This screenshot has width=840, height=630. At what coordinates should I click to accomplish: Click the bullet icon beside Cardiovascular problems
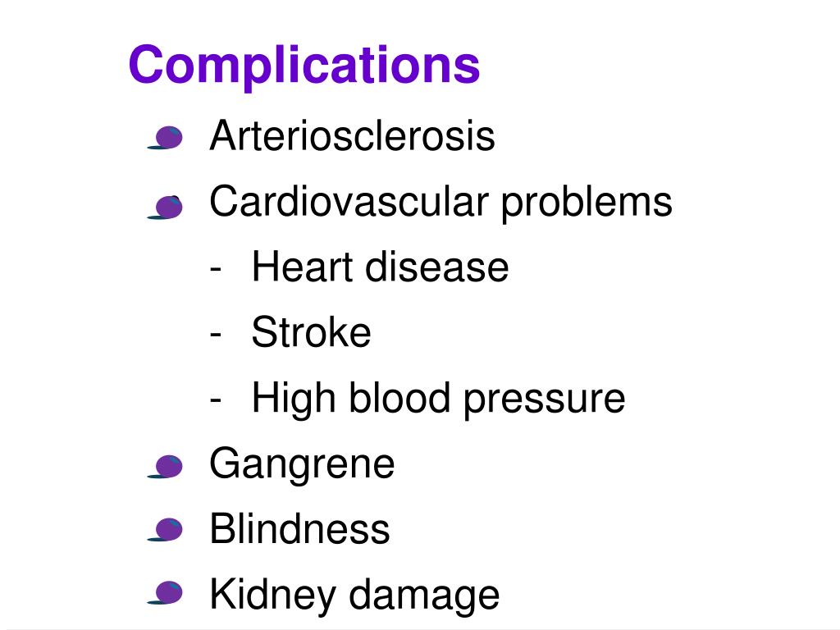pos(165,208)
